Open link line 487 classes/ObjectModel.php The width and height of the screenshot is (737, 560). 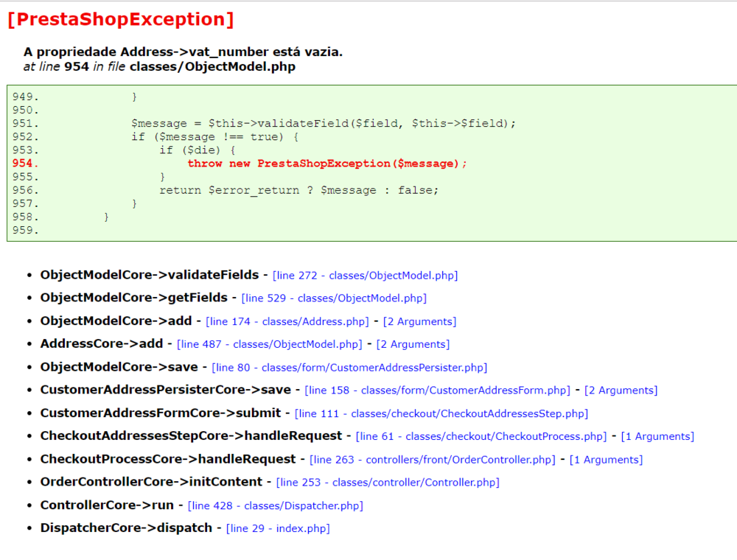269,344
